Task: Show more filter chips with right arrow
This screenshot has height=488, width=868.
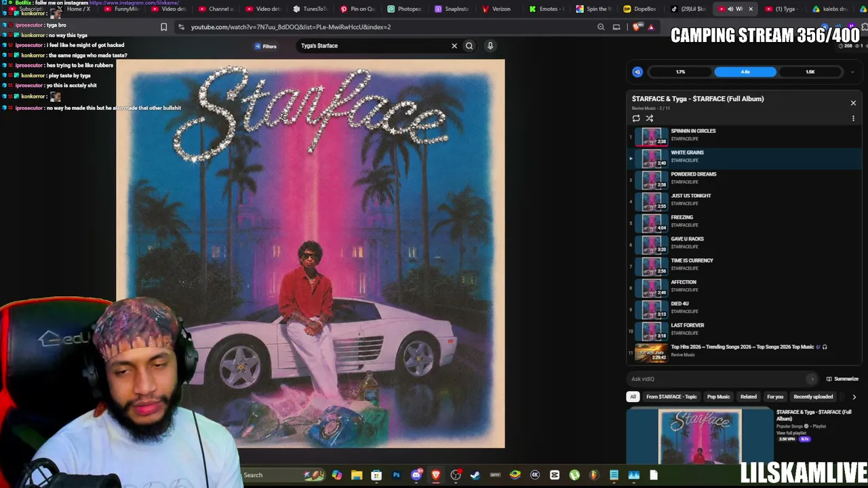Action: 854,397
